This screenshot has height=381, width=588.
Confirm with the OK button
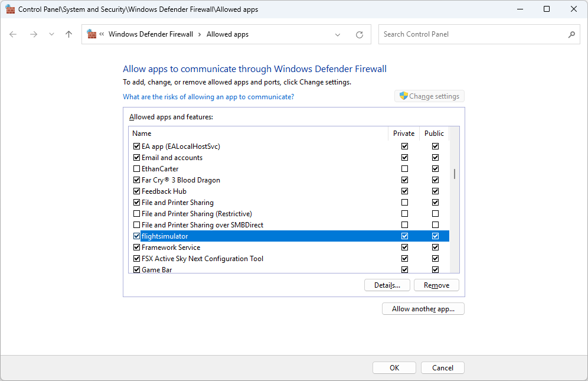[x=394, y=368]
